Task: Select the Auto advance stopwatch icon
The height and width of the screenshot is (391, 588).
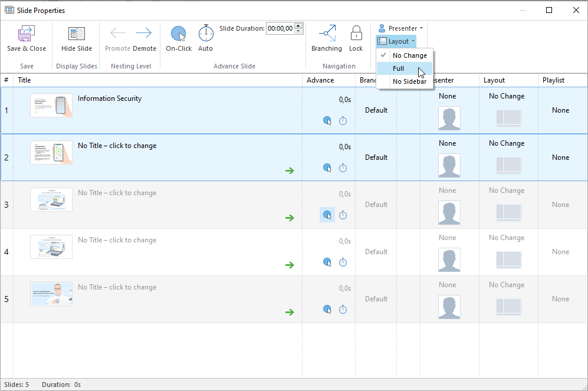Action: point(205,33)
